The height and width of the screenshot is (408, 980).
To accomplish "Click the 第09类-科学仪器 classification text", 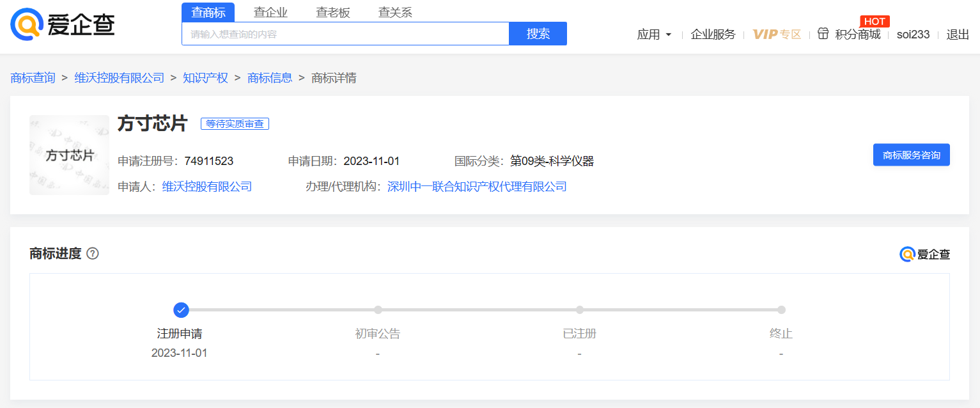I will 552,161.
